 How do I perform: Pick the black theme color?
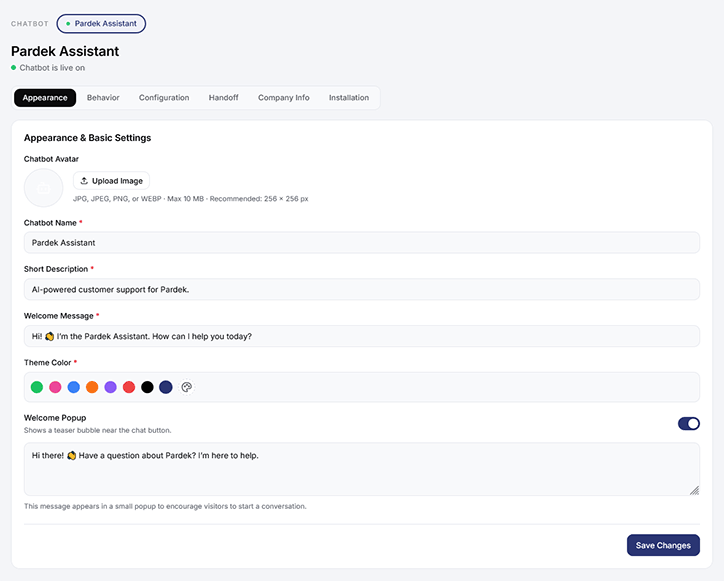(147, 387)
